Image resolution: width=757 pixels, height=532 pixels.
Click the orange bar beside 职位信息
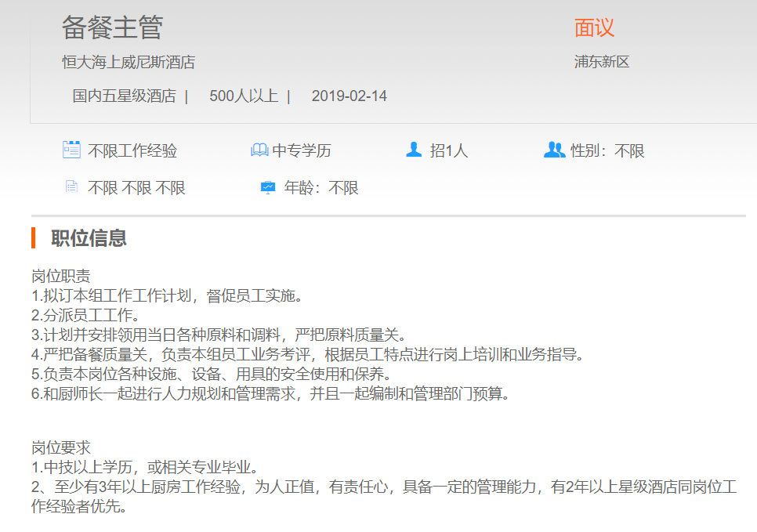(x=34, y=237)
